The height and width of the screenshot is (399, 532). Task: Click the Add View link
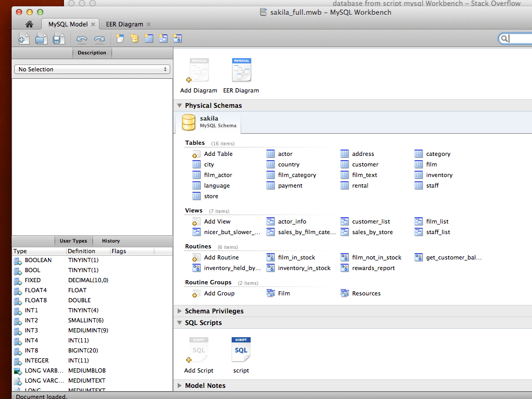click(x=217, y=221)
